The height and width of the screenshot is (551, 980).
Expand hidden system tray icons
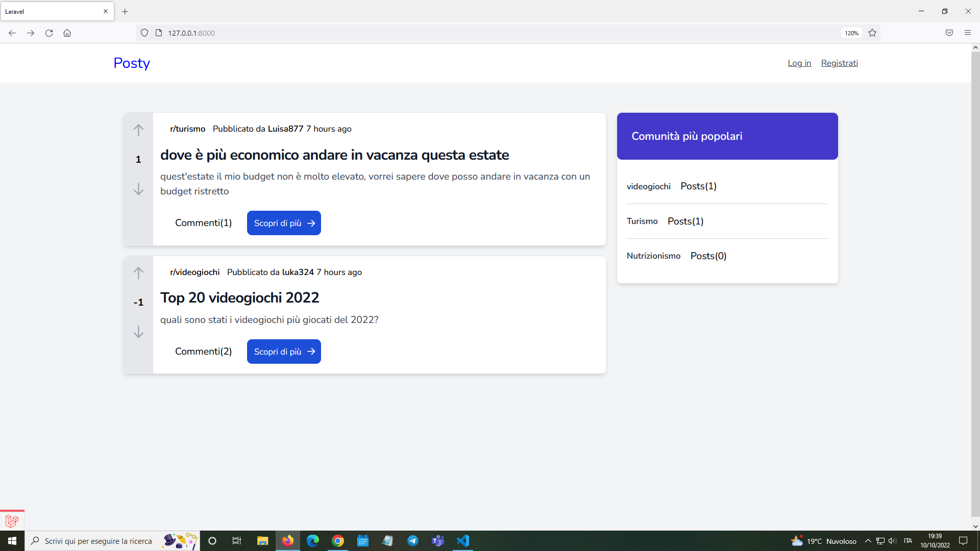click(x=868, y=541)
